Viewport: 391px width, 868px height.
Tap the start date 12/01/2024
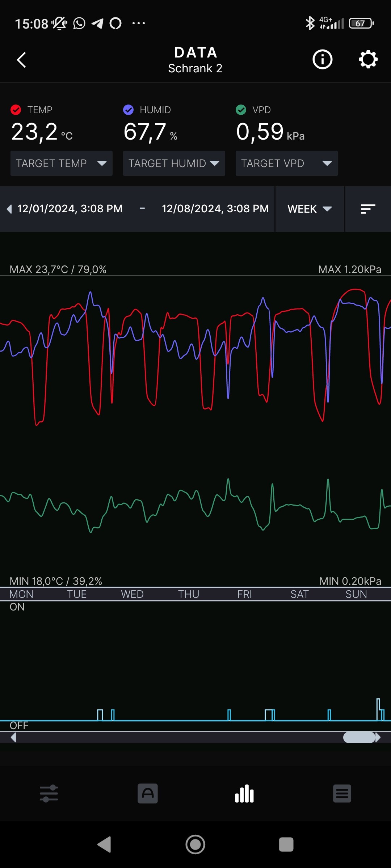click(x=70, y=209)
